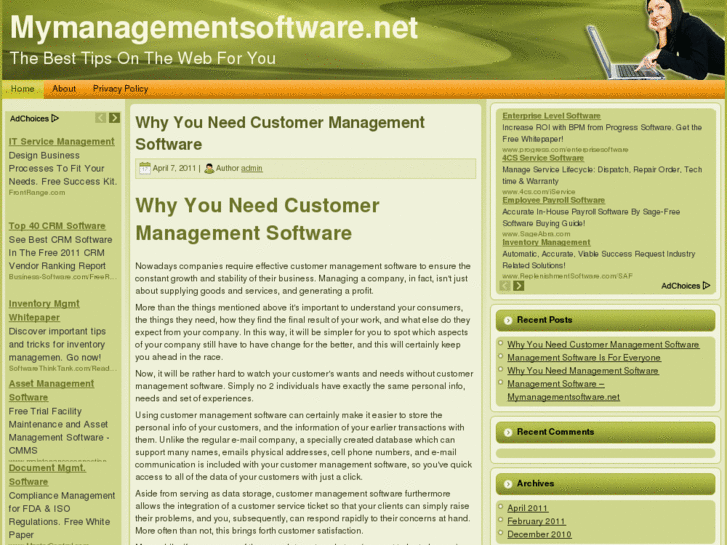Screen dimensions: 727x545
Task: Show next ads in the left ad panel
Action: [x=115, y=118]
